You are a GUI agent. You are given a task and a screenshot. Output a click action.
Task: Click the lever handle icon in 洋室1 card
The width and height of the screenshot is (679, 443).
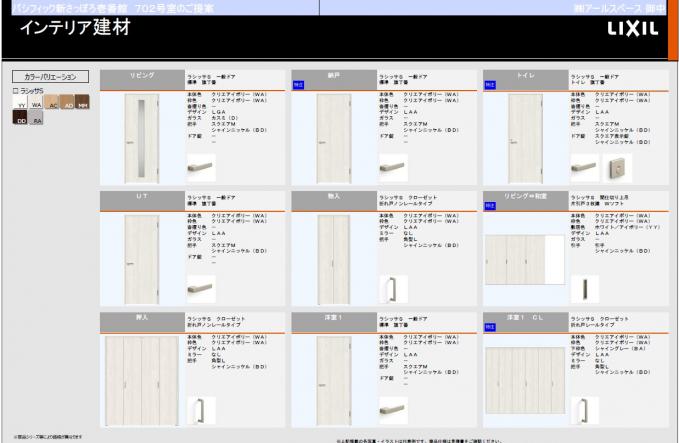[x=393, y=410]
